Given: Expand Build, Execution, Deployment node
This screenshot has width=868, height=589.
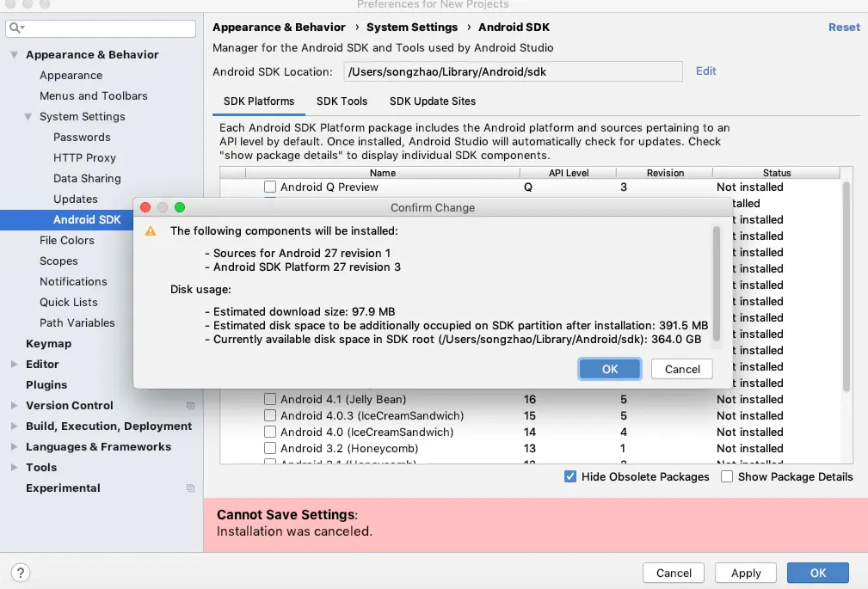Looking at the screenshot, I should coord(15,426).
